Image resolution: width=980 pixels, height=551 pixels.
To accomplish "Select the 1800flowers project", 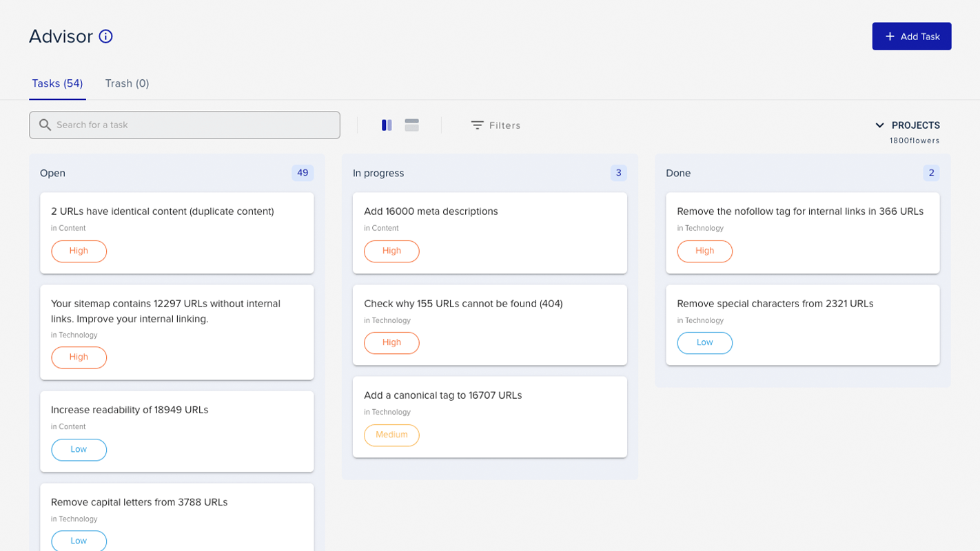I will [x=915, y=140].
